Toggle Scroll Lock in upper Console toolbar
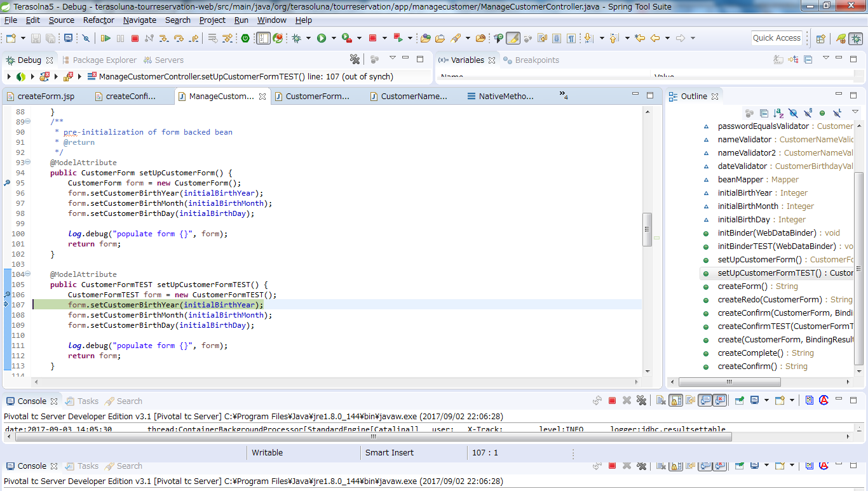868x491 pixels. point(675,401)
